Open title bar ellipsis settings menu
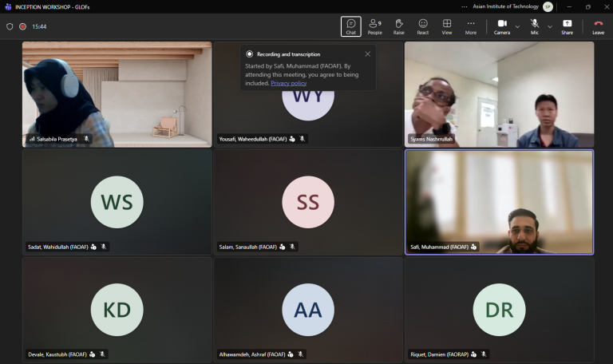613x364 pixels. pos(464,6)
